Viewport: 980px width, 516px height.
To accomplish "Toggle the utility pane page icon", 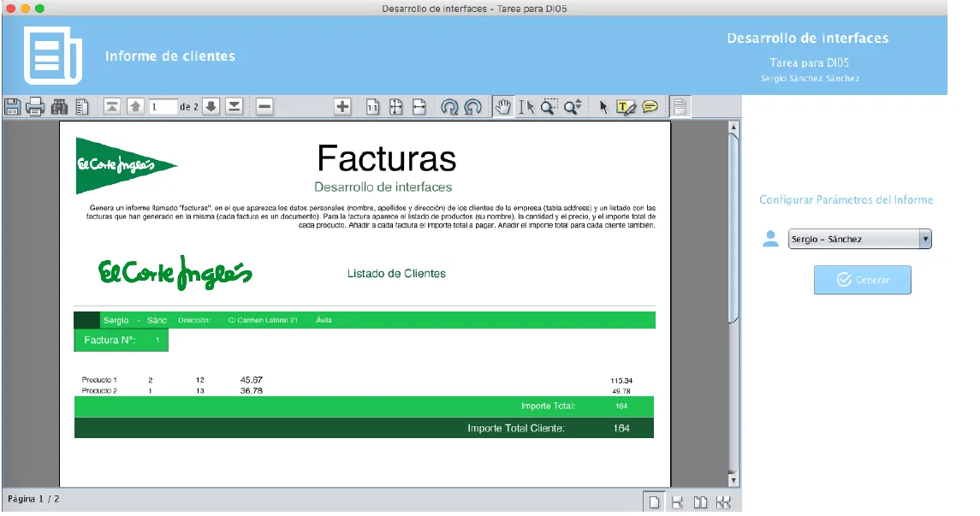I will [680, 107].
